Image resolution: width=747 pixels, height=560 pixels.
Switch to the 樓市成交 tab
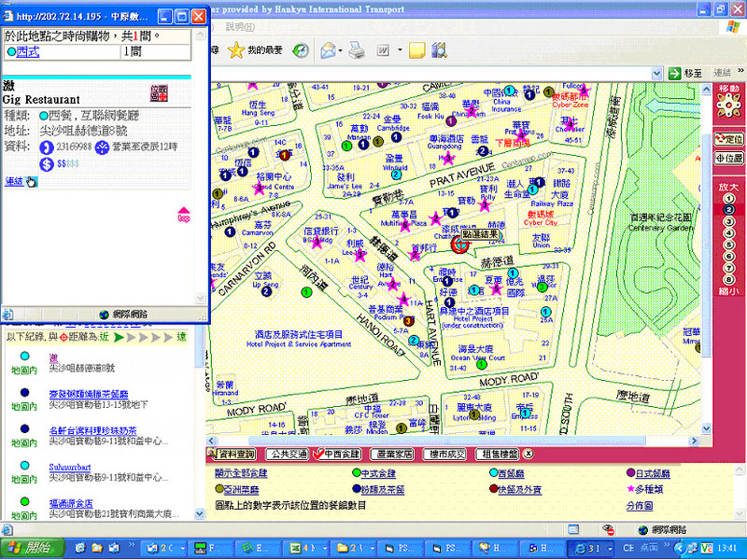click(x=444, y=455)
